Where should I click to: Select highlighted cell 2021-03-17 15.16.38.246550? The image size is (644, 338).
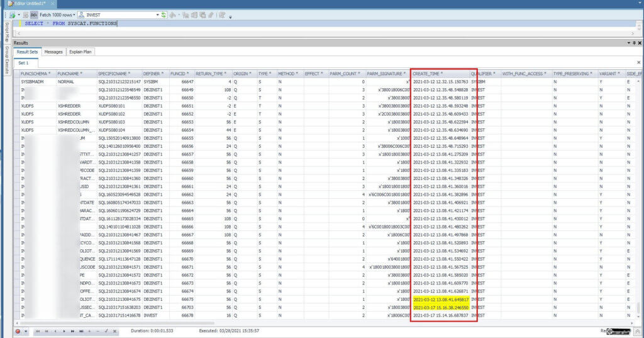click(x=441, y=308)
